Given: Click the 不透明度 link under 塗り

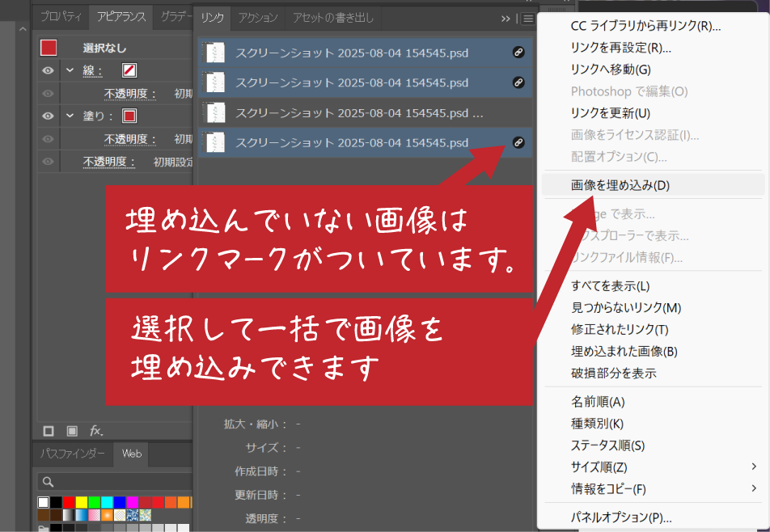Looking at the screenshot, I should (129, 139).
